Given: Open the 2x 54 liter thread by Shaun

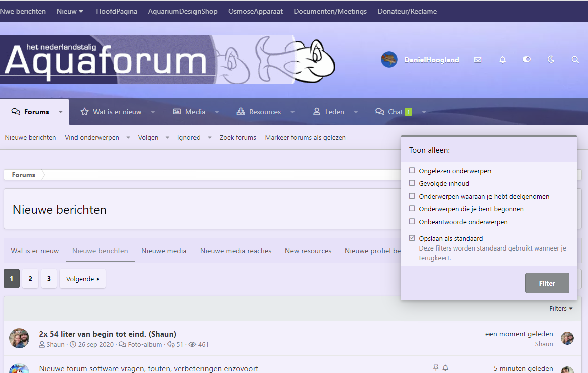Looking at the screenshot, I should [107, 334].
